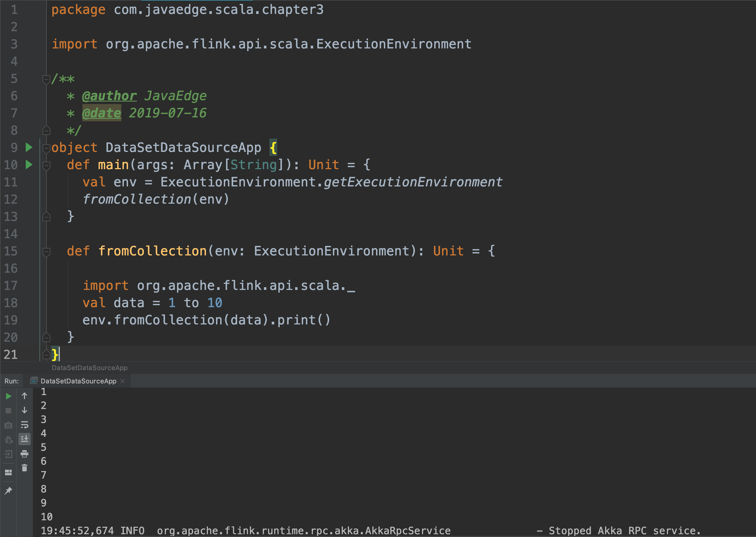Click the green Rerun button in Run panel
The height and width of the screenshot is (537, 756).
tap(9, 396)
